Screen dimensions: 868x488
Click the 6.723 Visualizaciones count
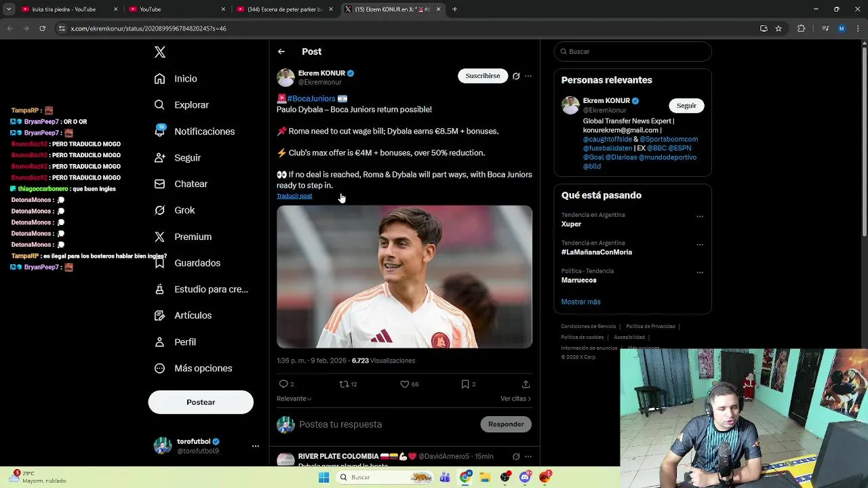[x=383, y=361]
